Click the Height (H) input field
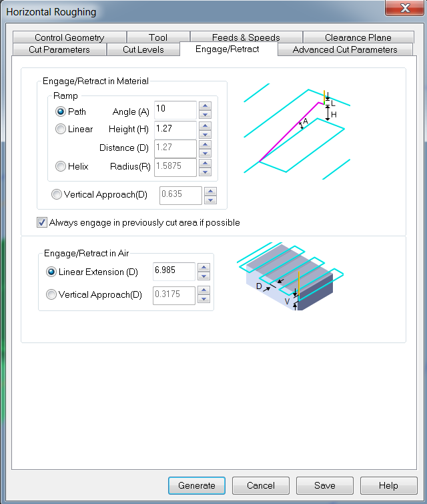Image resolution: width=427 pixels, height=504 pixels. [175, 130]
